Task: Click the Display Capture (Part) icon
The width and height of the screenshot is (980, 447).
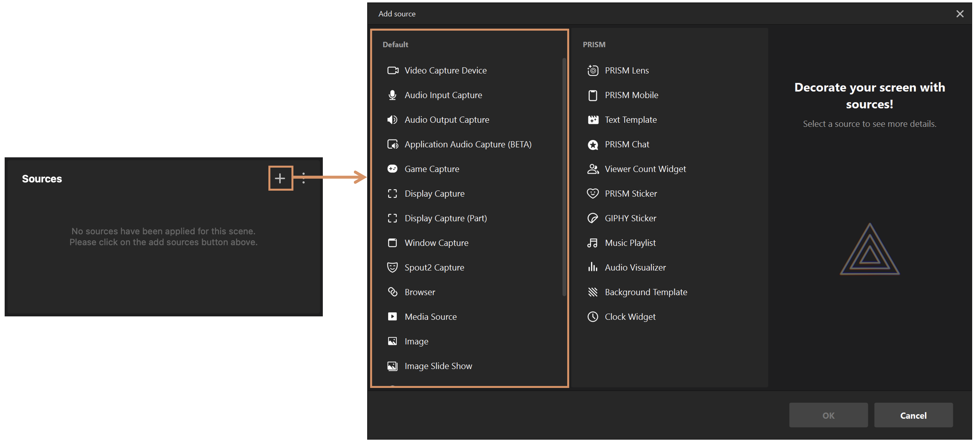Action: (x=392, y=218)
